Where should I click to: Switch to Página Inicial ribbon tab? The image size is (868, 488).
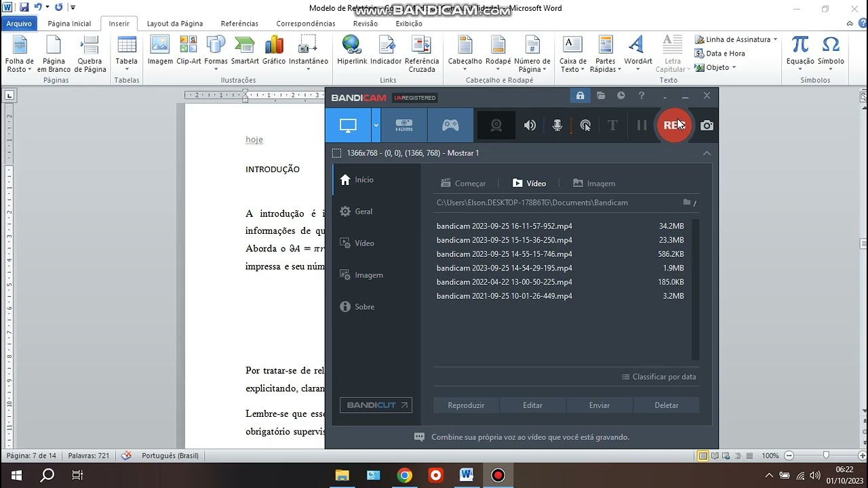tap(69, 24)
